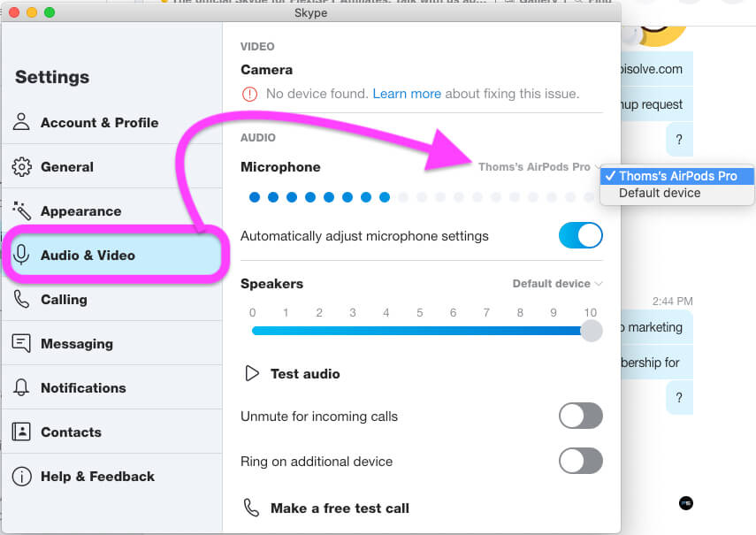756x535 pixels.
Task: Click the small round avatar in chat window
Action: (685, 503)
